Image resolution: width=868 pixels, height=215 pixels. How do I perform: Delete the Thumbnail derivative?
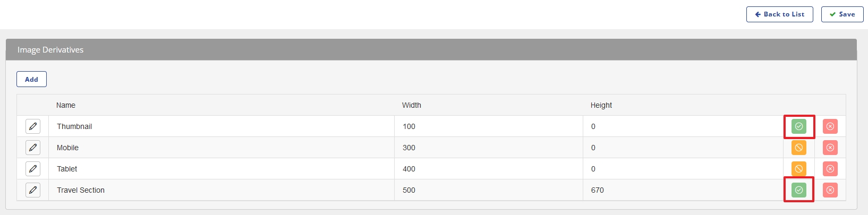tap(830, 126)
